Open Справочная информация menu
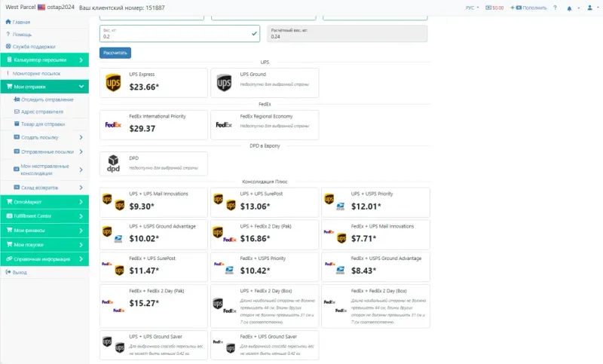 click(x=44, y=258)
